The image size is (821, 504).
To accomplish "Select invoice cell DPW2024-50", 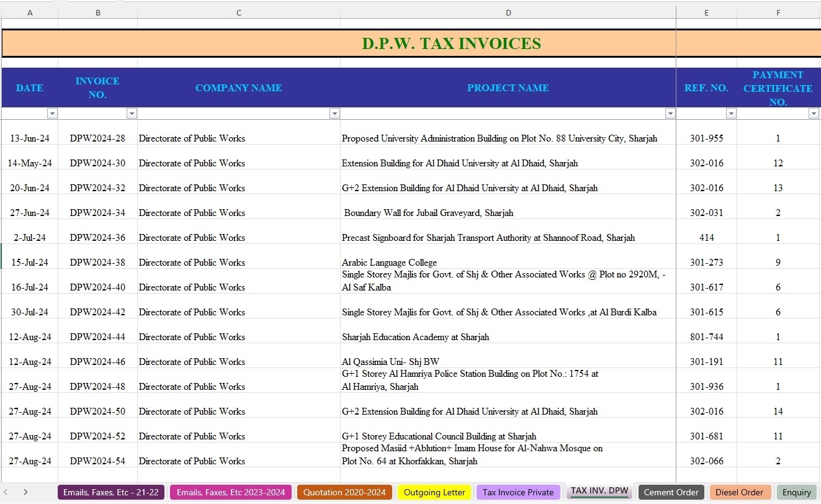I will pos(97,406).
